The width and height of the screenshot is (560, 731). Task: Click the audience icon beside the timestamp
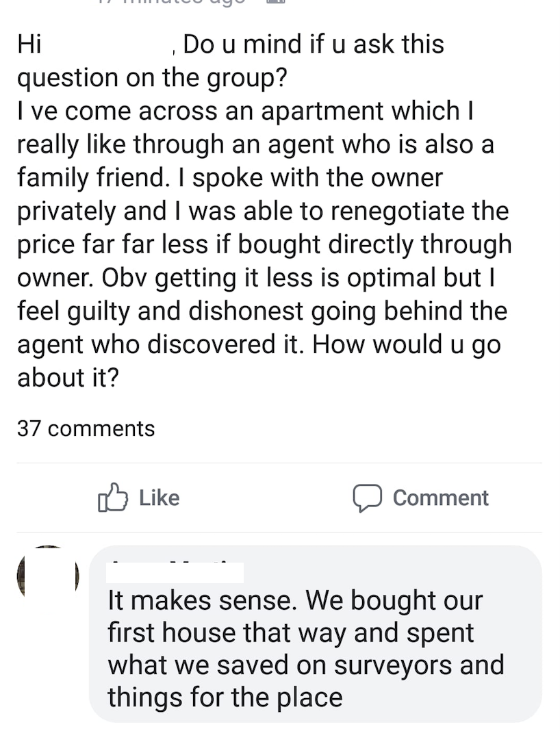pyautogui.click(x=275, y=2)
